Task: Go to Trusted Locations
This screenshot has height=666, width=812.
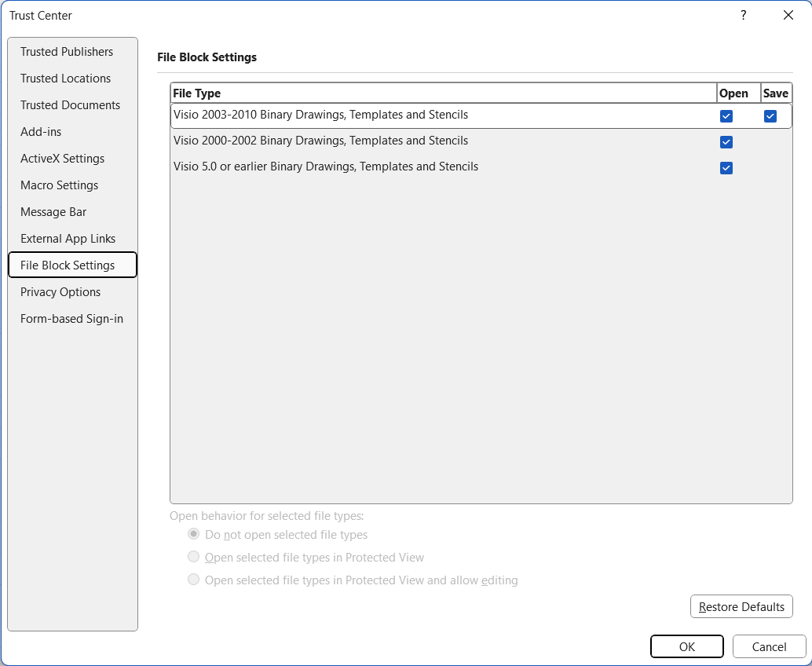Action: (x=72, y=79)
